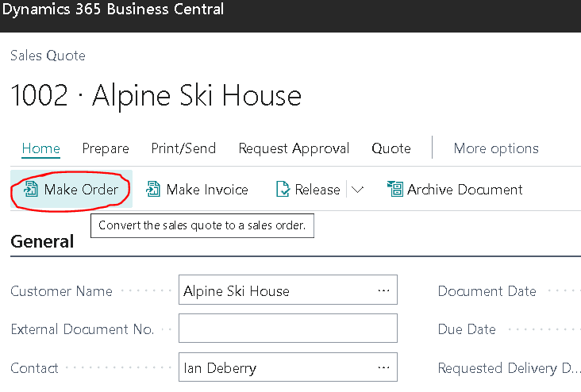The width and height of the screenshot is (581, 392).
Task: Click the Due Date label
Action: point(467,329)
